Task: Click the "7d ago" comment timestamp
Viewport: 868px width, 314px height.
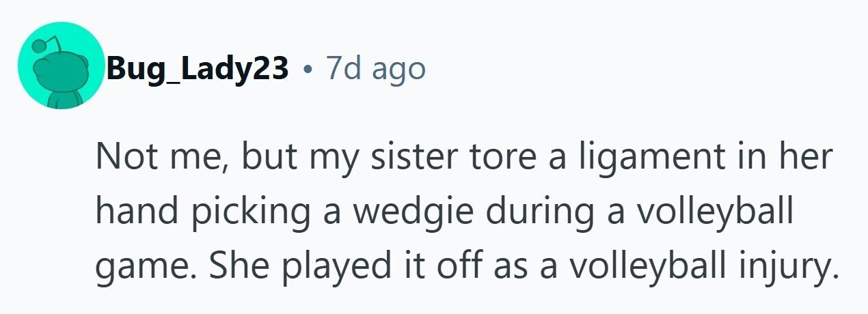Action: tap(375, 68)
